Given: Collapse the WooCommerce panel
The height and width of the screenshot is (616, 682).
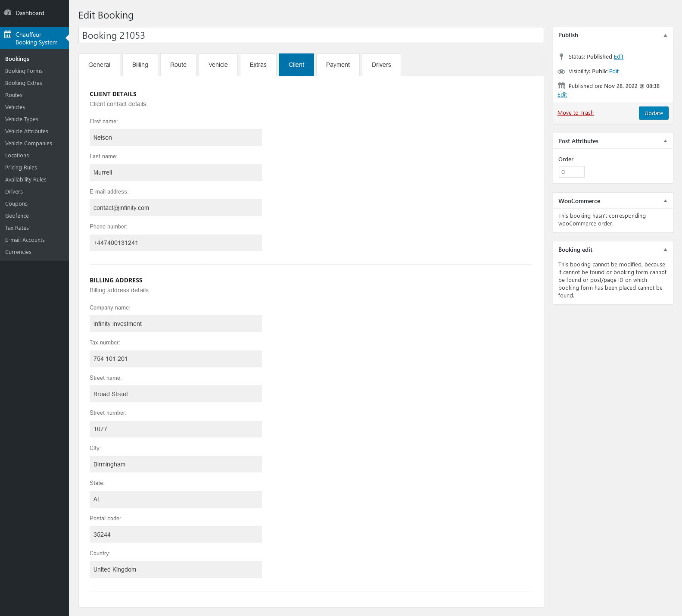Looking at the screenshot, I should [x=665, y=201].
